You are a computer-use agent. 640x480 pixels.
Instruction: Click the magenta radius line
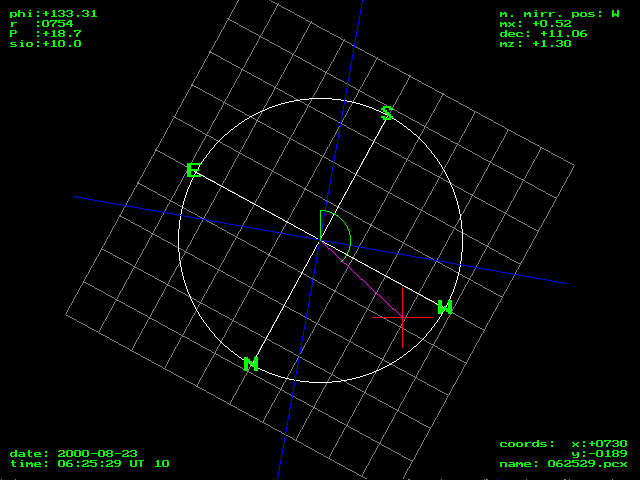point(362,279)
